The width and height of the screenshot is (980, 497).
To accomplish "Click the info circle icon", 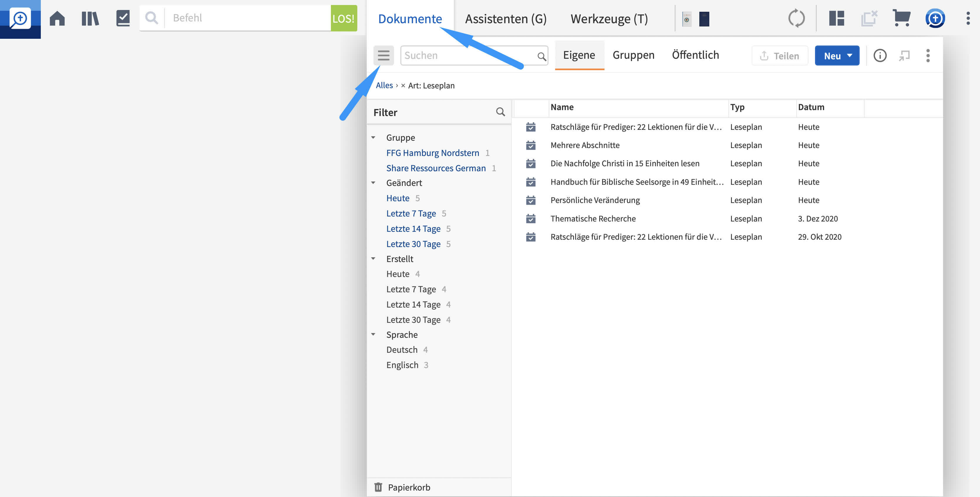I will tap(880, 56).
